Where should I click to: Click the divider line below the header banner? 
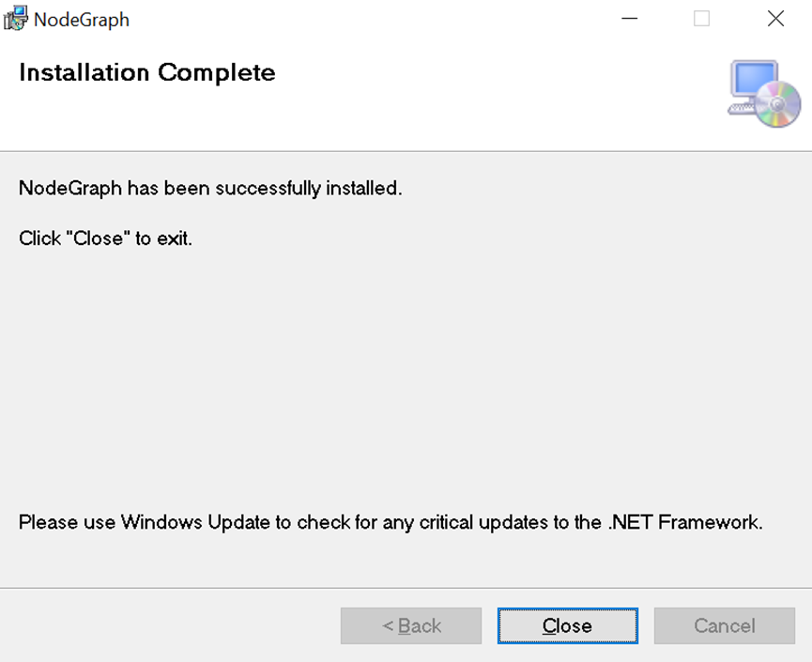coord(406,151)
